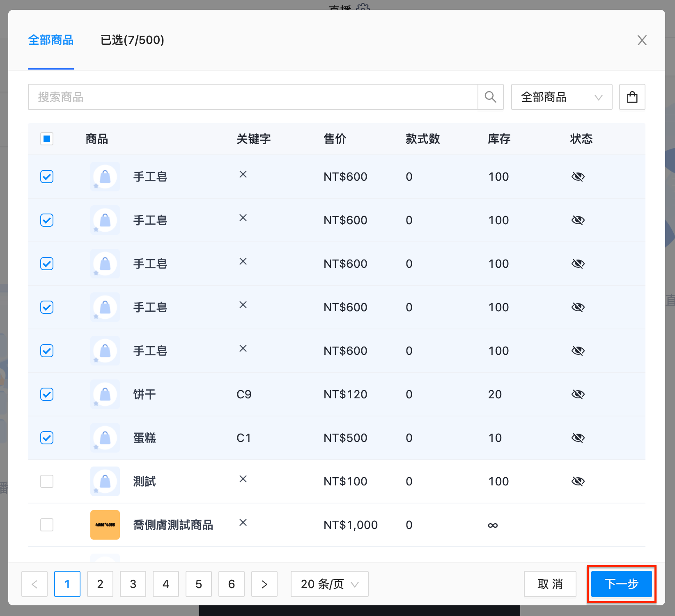Screen dimensions: 675x616
Task: Click the search magnifier icon
Action: 491,97
